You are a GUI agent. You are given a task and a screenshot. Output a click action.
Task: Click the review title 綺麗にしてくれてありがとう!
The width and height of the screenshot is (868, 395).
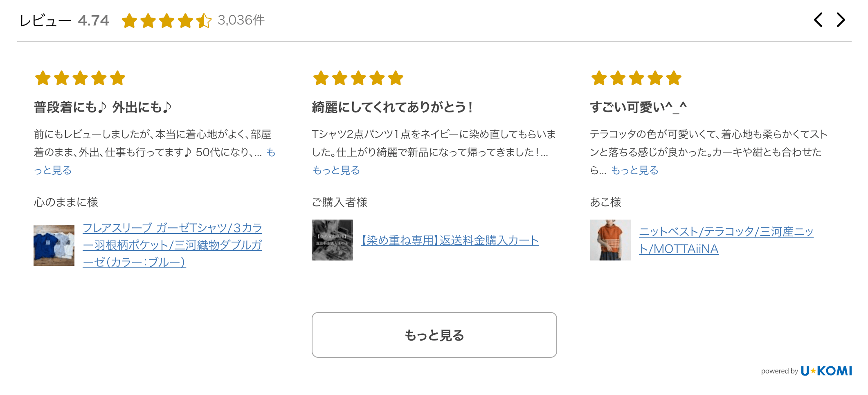click(x=392, y=107)
